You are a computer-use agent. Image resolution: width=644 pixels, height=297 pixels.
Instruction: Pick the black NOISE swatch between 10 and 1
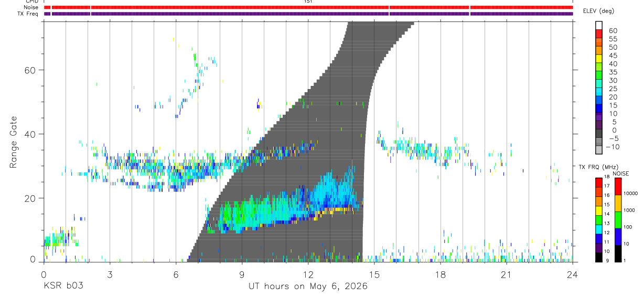[618, 254]
